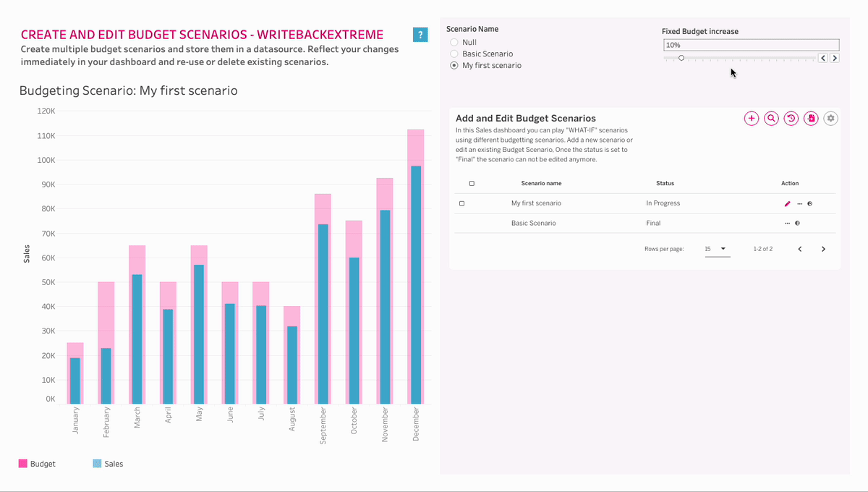Click the Sales legend label

(x=114, y=464)
